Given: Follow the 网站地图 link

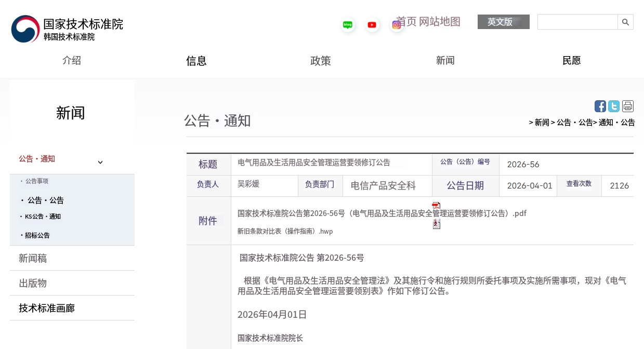Looking at the screenshot, I should point(440,22).
